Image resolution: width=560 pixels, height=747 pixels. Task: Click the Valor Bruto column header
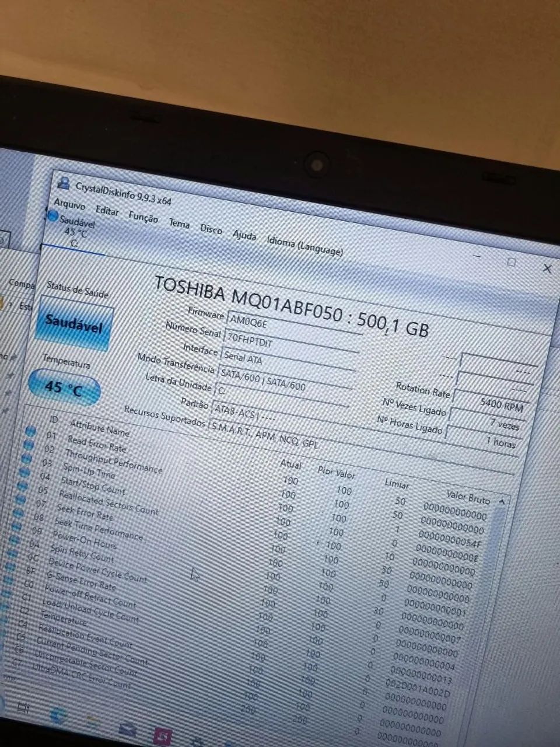tap(468, 497)
